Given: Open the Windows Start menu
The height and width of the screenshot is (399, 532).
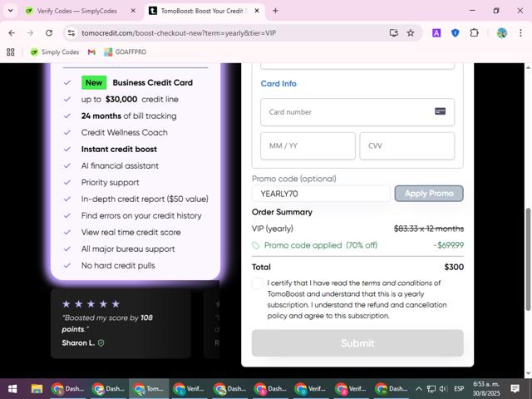Looking at the screenshot, I should pos(12,388).
